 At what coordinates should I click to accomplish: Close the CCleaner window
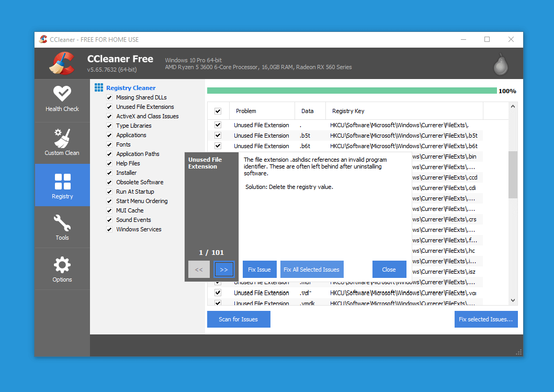pos(511,39)
